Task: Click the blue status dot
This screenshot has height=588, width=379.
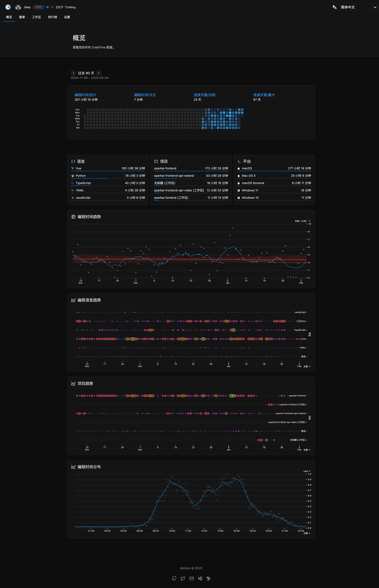Action: click(x=47, y=7)
